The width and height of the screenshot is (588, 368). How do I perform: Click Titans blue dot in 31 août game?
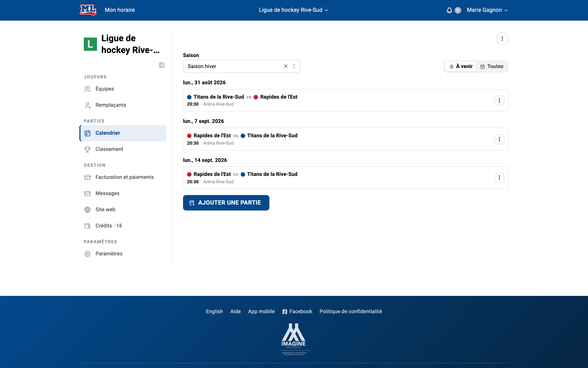tap(189, 97)
